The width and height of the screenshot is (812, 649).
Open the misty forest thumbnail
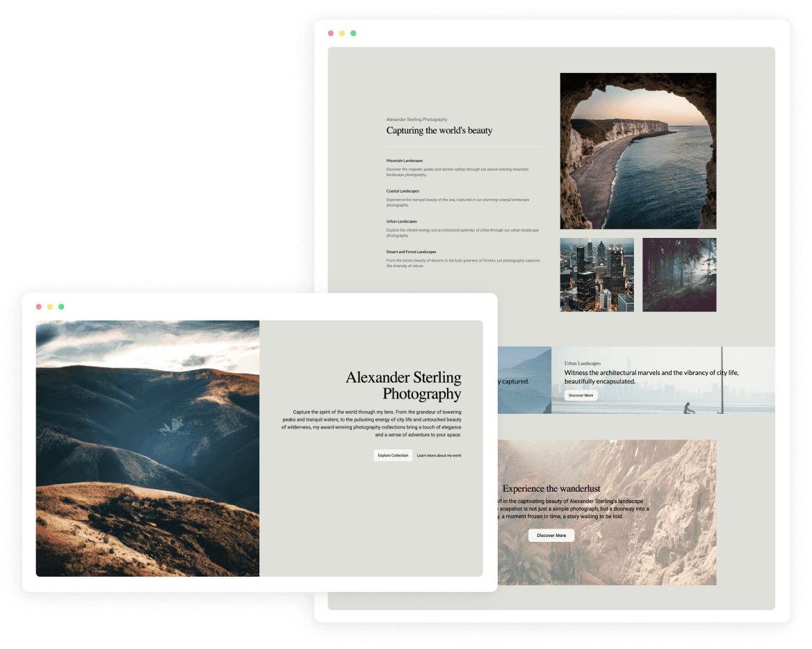(x=679, y=275)
